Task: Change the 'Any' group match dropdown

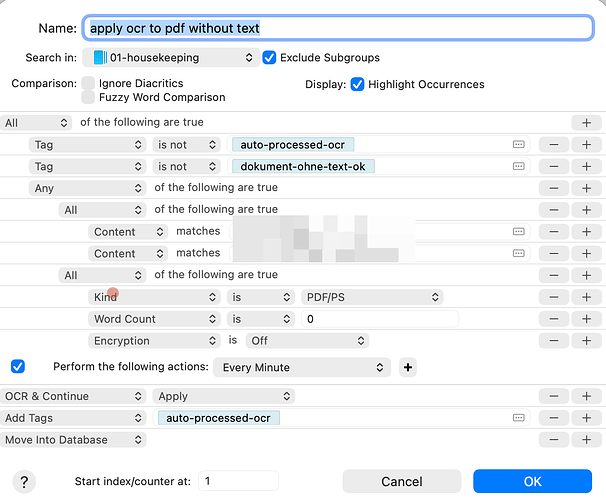Action: point(87,188)
